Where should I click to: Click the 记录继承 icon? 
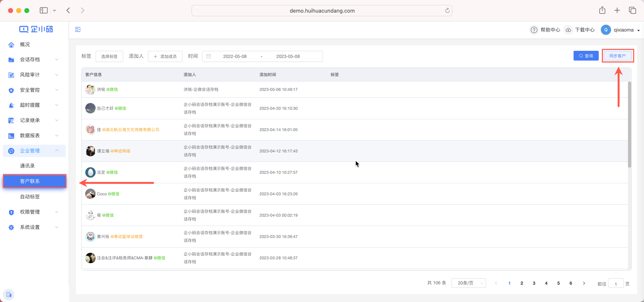tap(11, 121)
